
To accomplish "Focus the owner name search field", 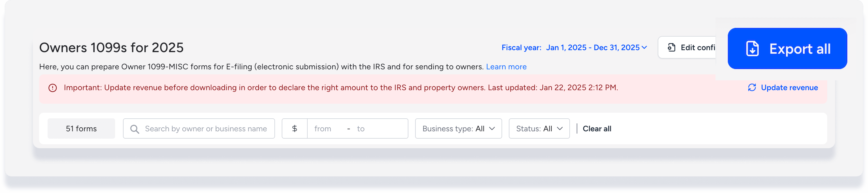I will [205, 128].
